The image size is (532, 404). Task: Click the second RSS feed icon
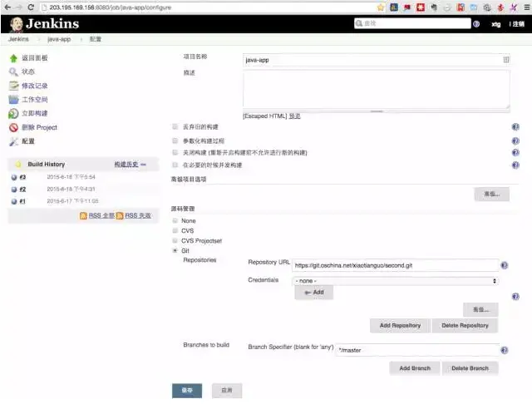pyautogui.click(x=120, y=216)
